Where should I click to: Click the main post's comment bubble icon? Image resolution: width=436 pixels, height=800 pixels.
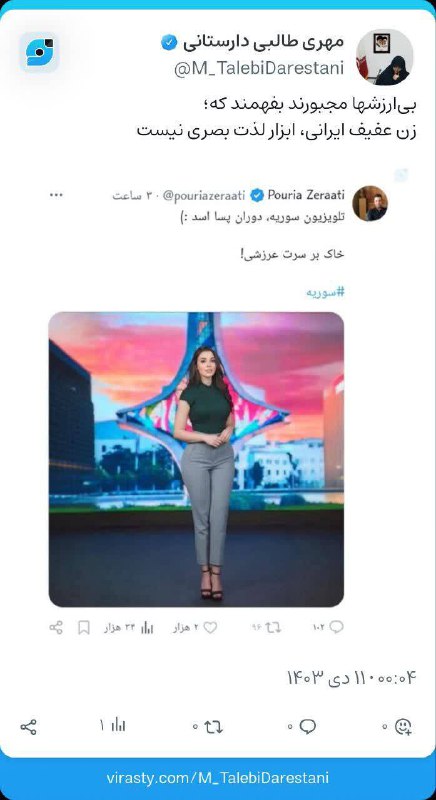(x=307, y=727)
